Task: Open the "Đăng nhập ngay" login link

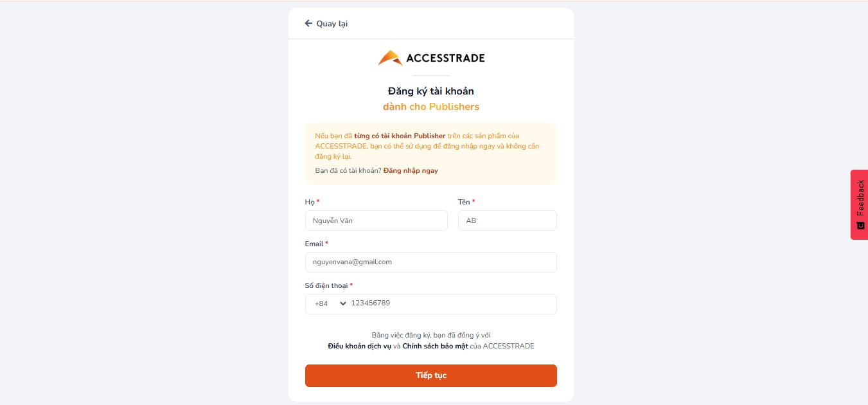Action: pos(411,171)
